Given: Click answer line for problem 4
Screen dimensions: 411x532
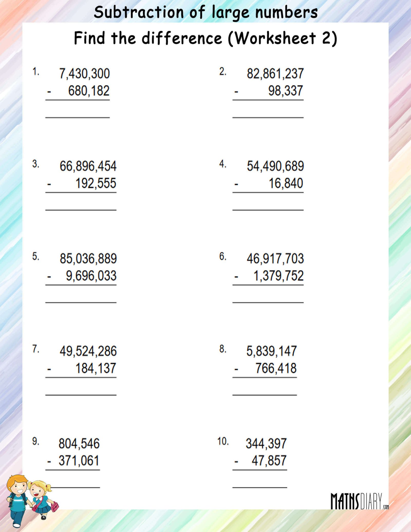Looking at the screenshot, I should [x=268, y=210].
